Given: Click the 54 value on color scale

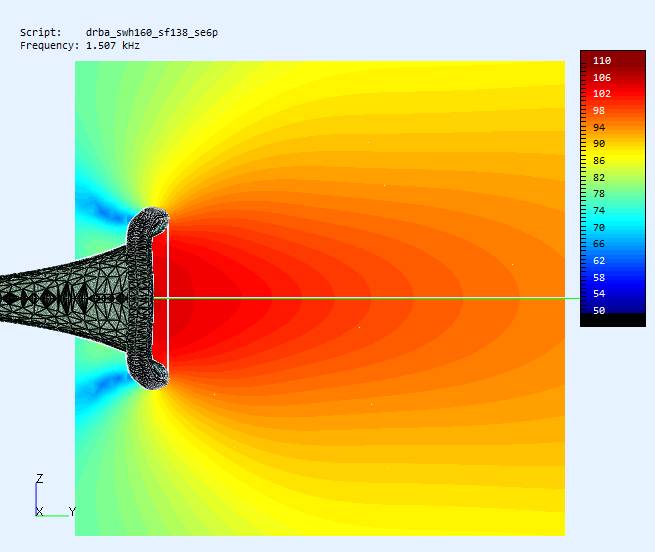Looking at the screenshot, I should [599, 294].
